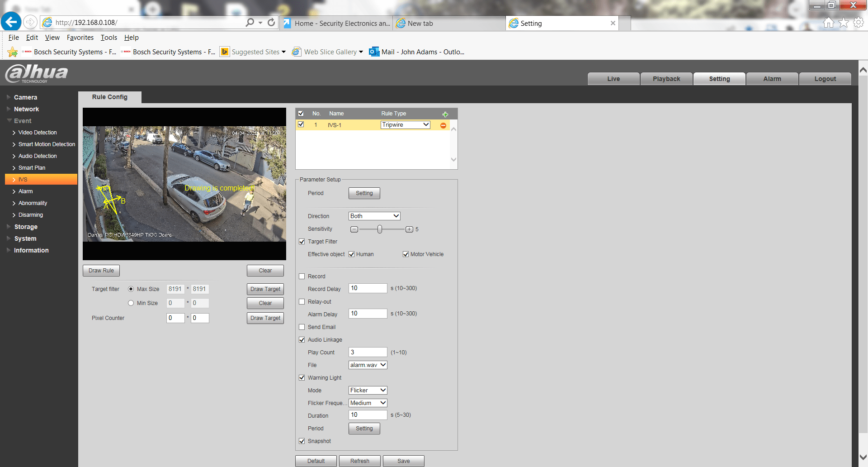Screen dimensions: 868x467
Task: Click the browser back arrow button
Action: coord(11,22)
